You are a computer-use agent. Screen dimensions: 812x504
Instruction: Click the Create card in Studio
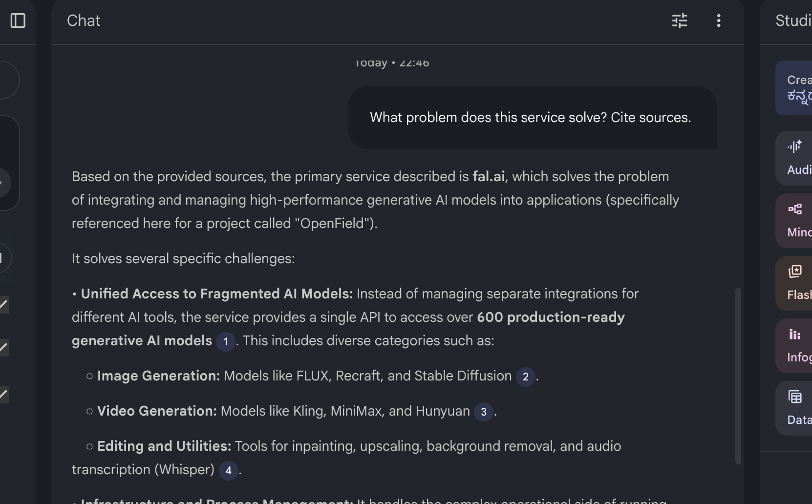(x=796, y=88)
